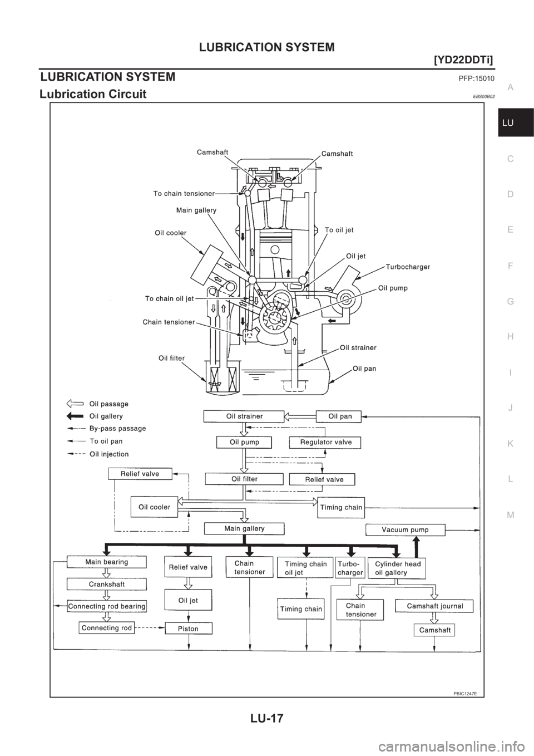This screenshot has height=756, width=534.
Task: Click the Crankshaft flowchart box
Action: 106,584
